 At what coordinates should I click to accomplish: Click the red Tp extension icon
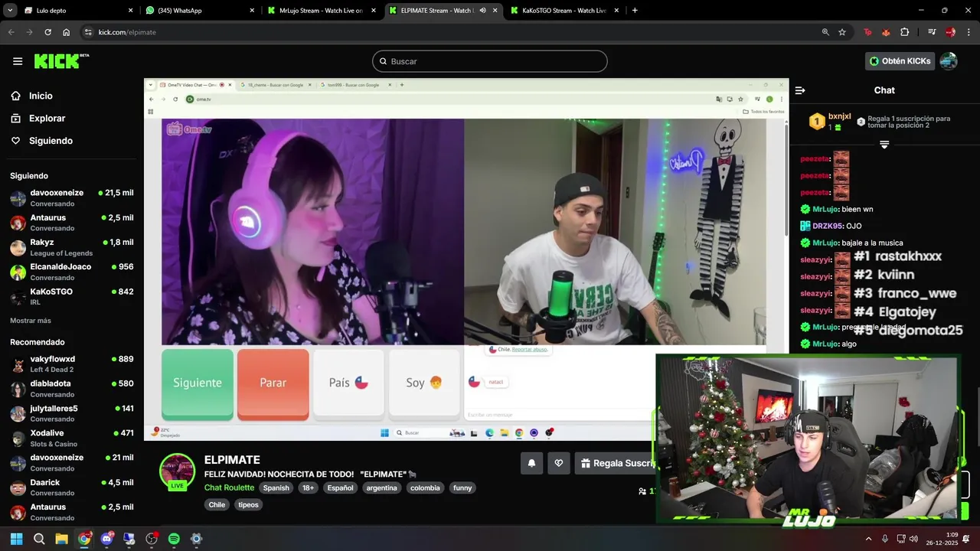tap(867, 32)
